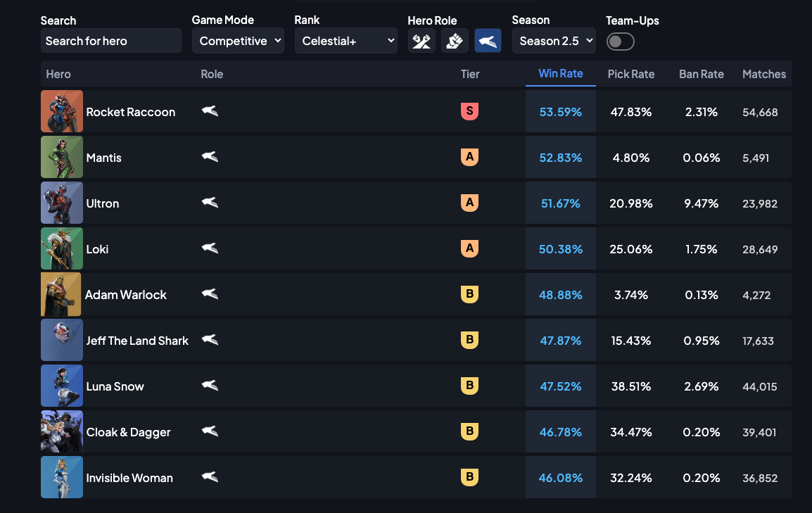Click Mantis's A tier badge

(470, 156)
